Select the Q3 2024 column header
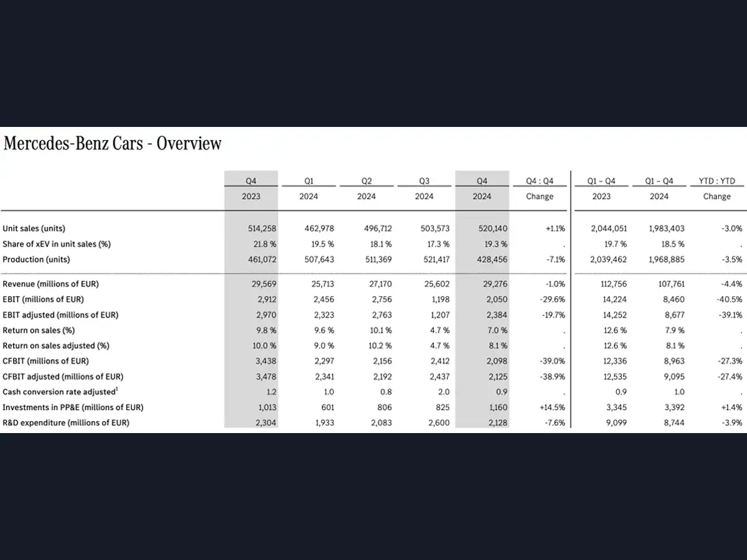 pyautogui.click(x=424, y=189)
